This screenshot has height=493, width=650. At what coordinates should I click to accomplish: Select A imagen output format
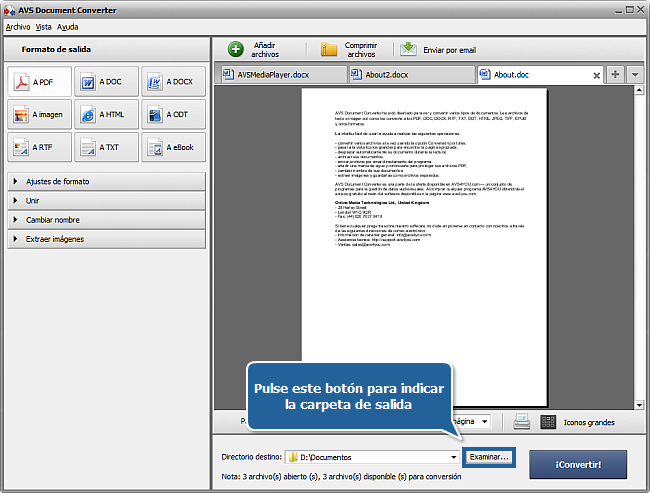pos(39,114)
